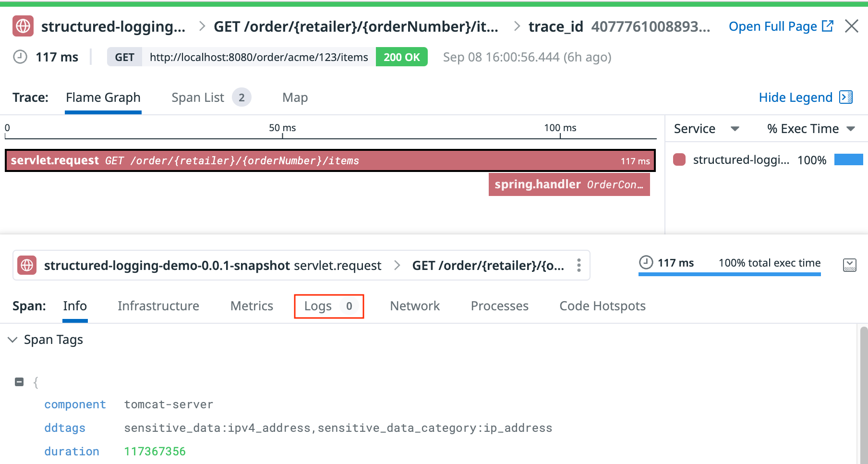Click the globe icon in span details header
Viewport: 868px width, 464px height.
point(27,265)
